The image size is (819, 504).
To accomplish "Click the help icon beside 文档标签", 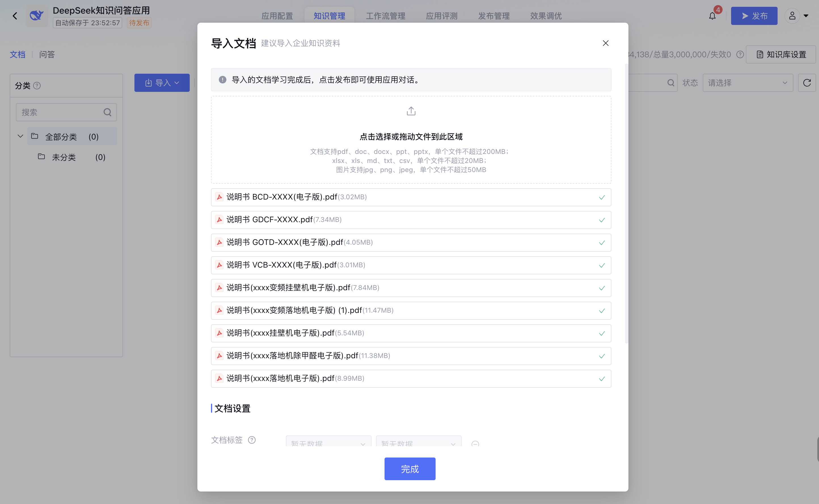I will pos(252,440).
